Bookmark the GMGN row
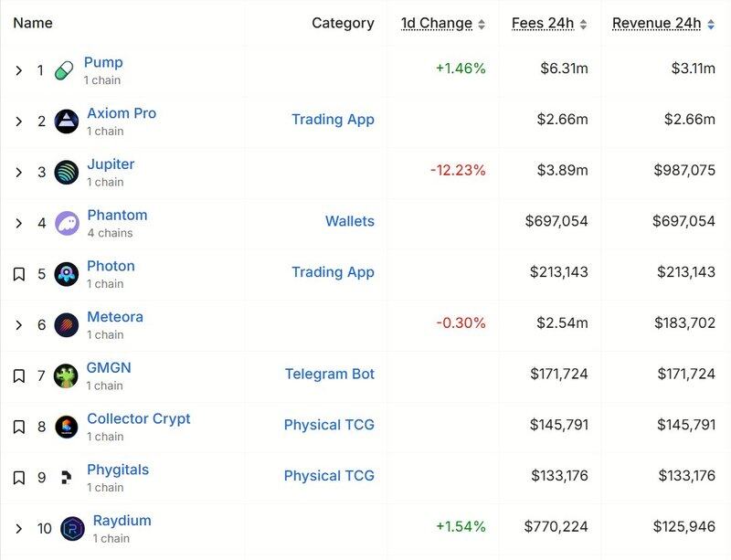731x560 pixels. click(x=18, y=375)
